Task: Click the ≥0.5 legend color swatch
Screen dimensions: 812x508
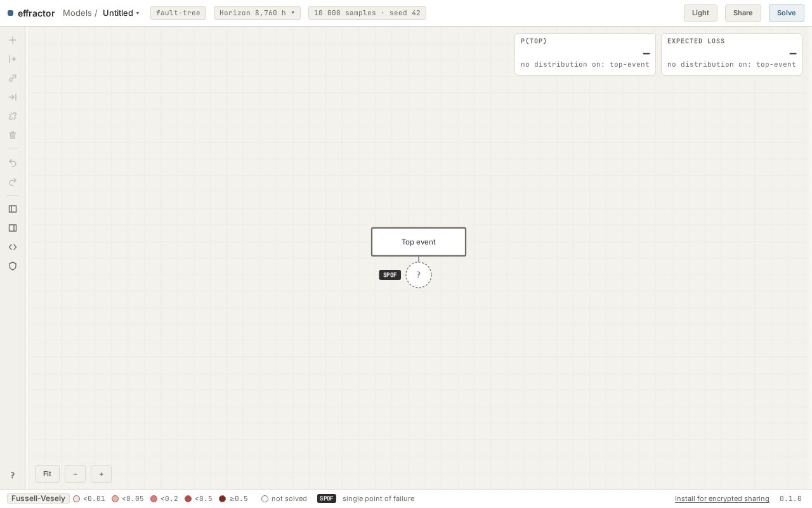Action: 222,499
